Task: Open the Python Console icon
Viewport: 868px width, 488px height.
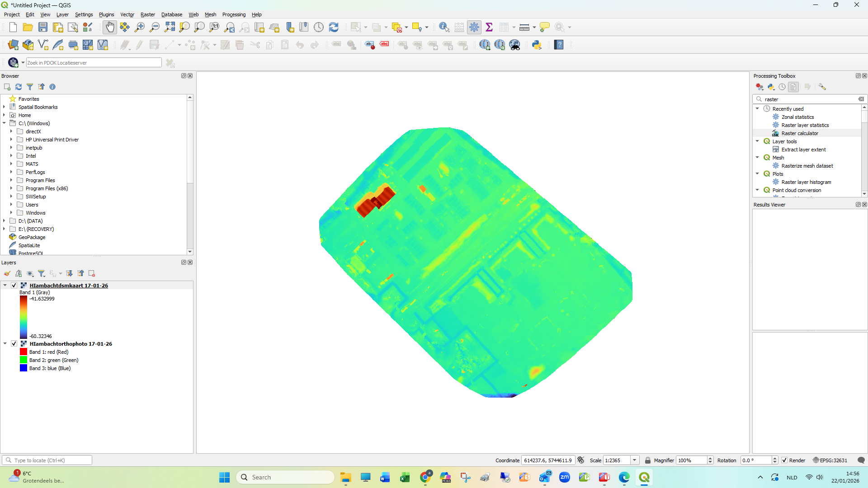Action: click(x=537, y=45)
